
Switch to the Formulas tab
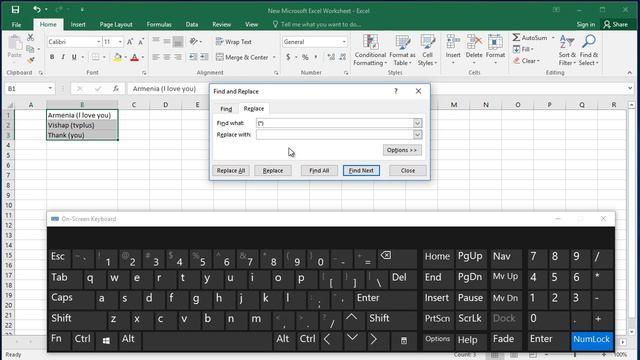tap(159, 24)
